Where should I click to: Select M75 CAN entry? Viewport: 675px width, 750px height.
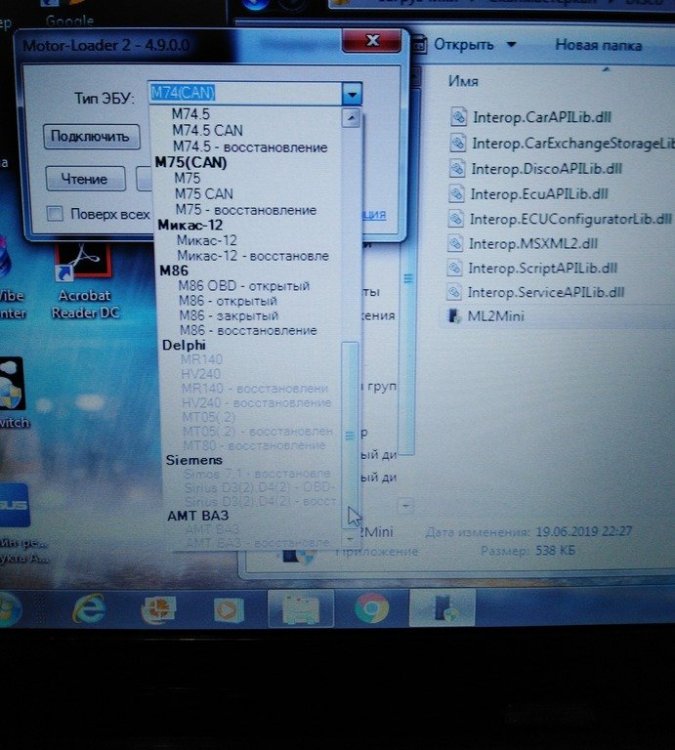click(x=204, y=194)
